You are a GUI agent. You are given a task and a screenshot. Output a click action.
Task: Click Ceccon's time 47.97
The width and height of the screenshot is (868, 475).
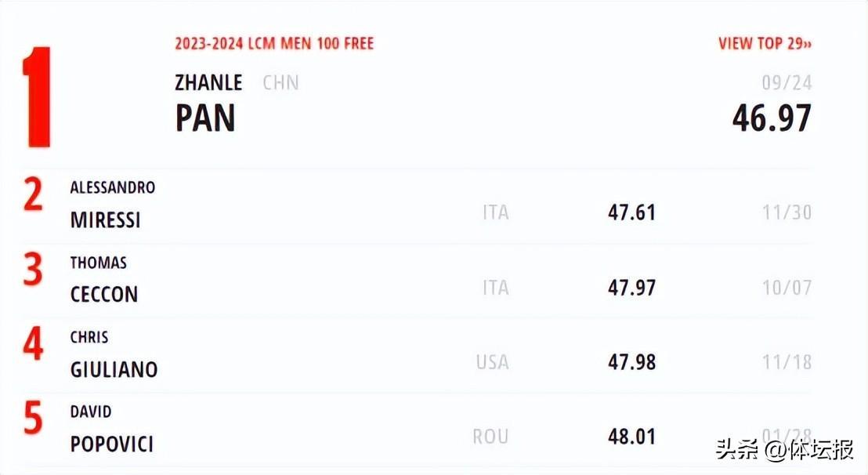pos(631,288)
